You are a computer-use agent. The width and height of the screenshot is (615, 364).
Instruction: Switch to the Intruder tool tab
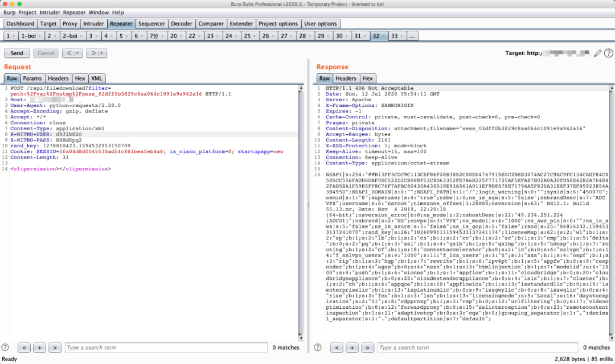pos(93,23)
